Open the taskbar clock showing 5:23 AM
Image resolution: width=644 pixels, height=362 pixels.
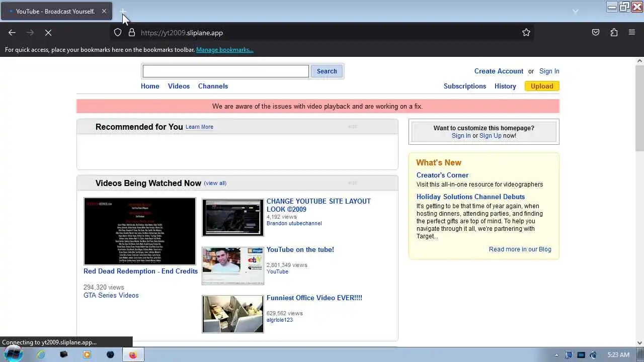pos(618,355)
